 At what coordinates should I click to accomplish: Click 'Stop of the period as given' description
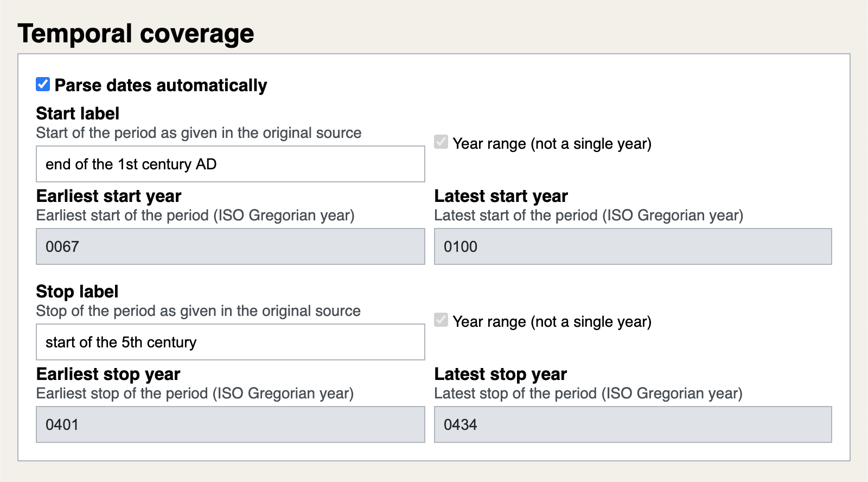coord(198,311)
